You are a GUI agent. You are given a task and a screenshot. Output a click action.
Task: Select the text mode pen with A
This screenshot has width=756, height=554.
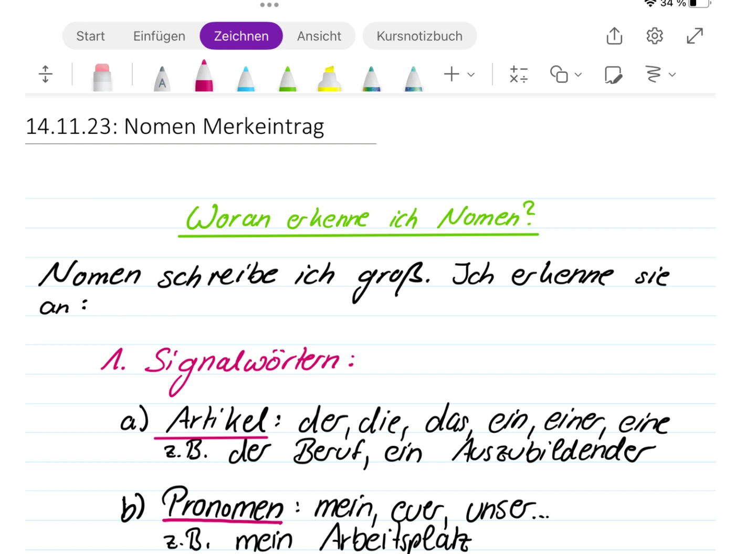[162, 78]
